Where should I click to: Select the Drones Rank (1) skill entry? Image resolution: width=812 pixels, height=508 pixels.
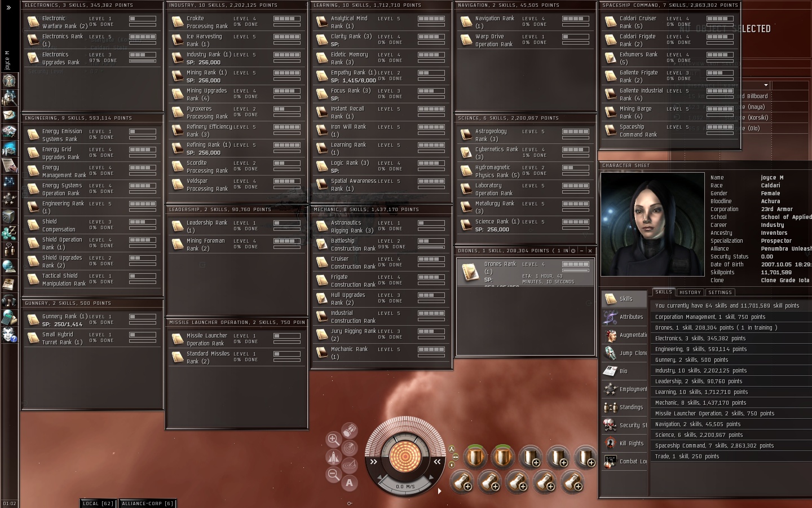[x=526, y=272]
